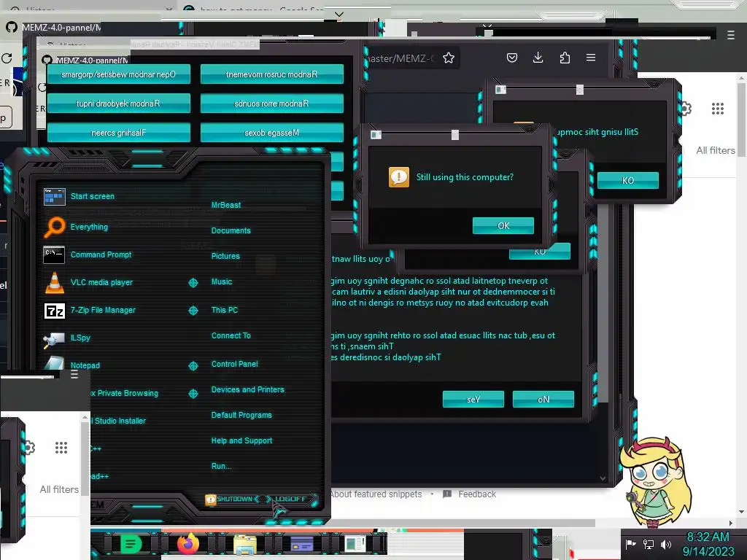Click the Start screen tile icon

pos(54,196)
